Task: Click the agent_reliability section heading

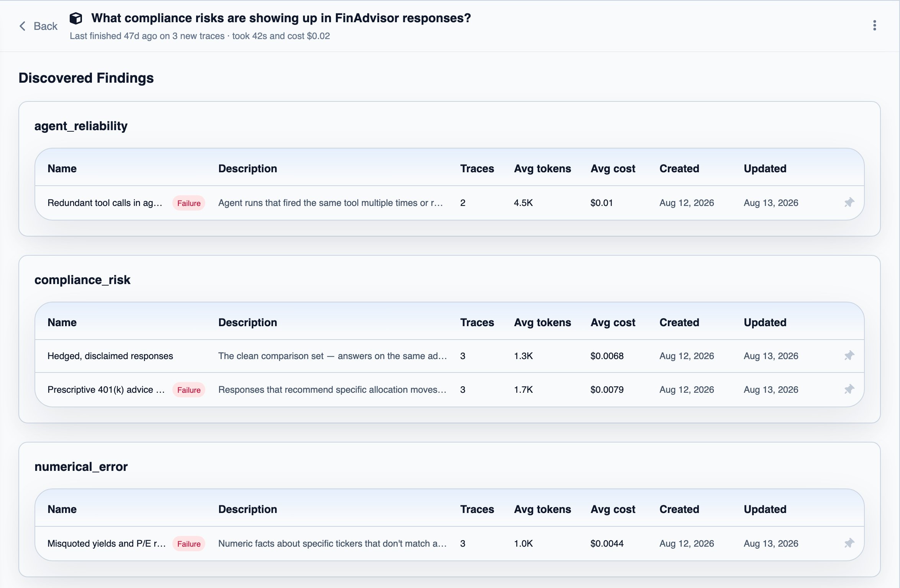Action: (81, 126)
